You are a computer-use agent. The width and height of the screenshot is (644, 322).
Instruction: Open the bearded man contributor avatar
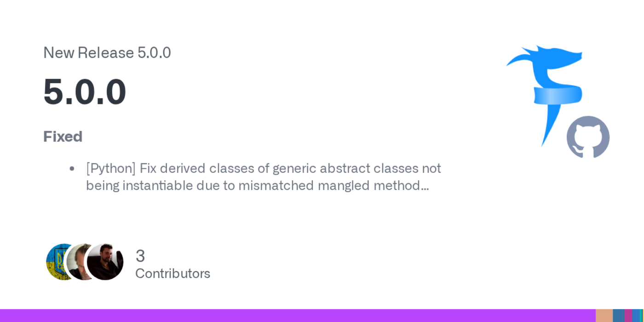[105, 262]
